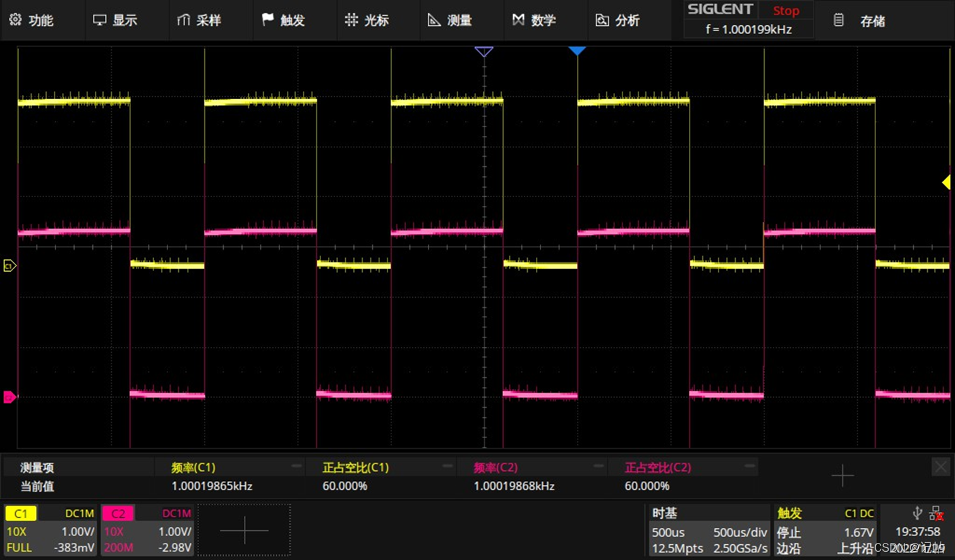Add a new channel with the dotted plus box
Screen dimensions: 955x560
(x=244, y=530)
